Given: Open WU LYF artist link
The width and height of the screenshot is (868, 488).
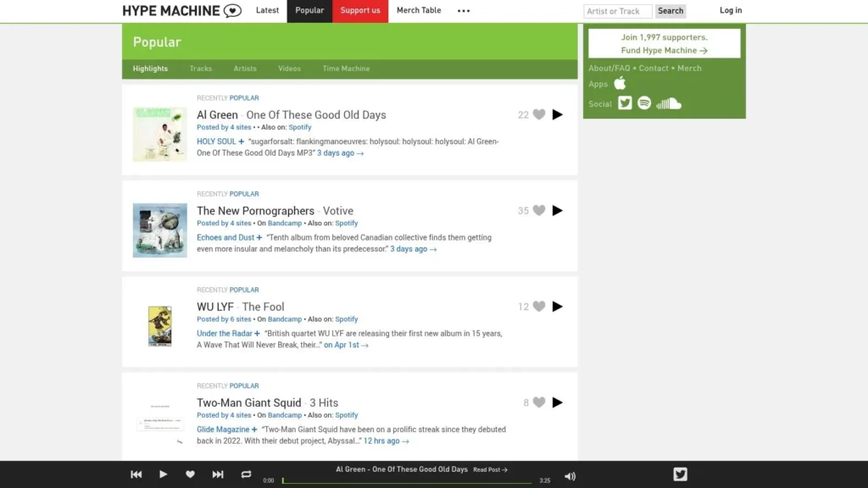Looking at the screenshot, I should (214, 307).
